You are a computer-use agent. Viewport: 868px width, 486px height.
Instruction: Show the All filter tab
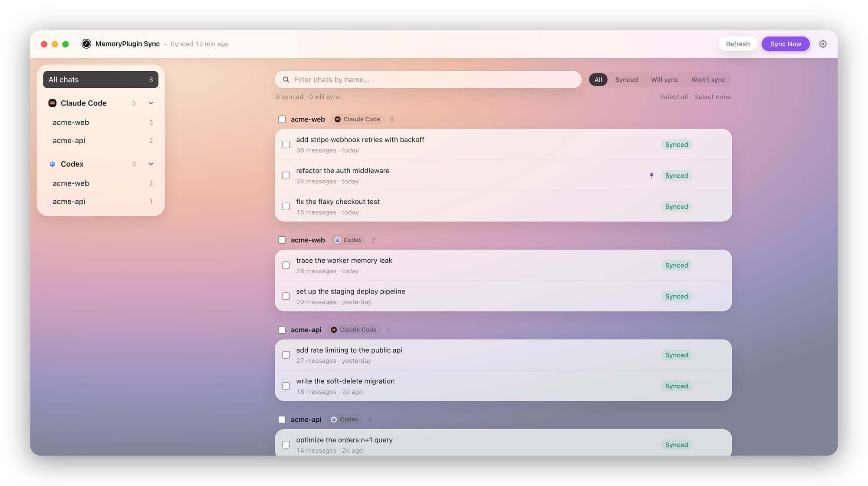[598, 79]
